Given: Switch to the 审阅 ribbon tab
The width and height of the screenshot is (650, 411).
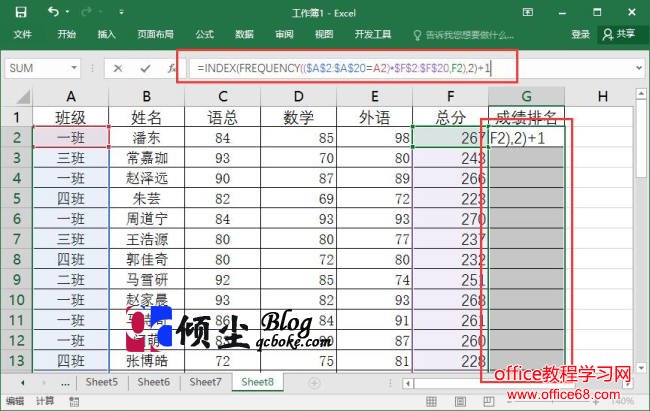Looking at the screenshot, I should (284, 34).
